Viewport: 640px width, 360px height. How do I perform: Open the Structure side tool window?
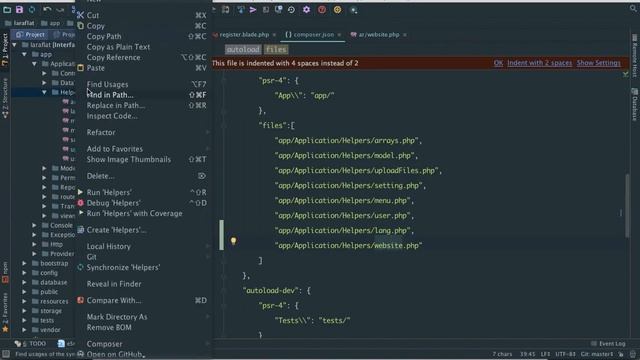[x=5, y=98]
